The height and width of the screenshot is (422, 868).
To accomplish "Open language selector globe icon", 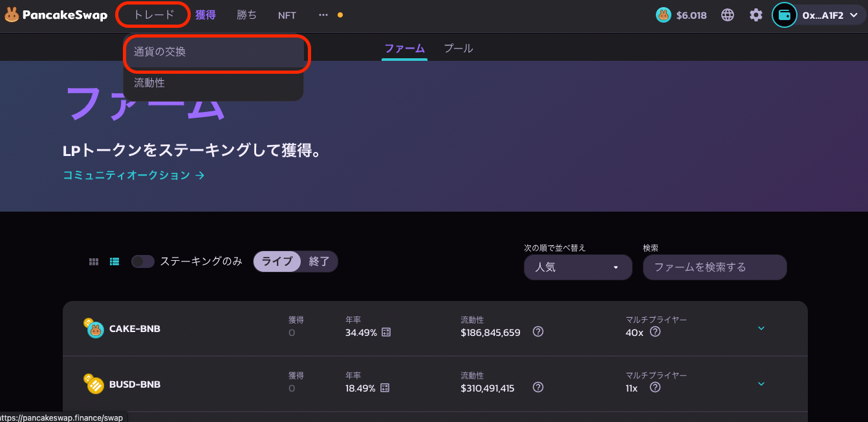I will pyautogui.click(x=728, y=15).
